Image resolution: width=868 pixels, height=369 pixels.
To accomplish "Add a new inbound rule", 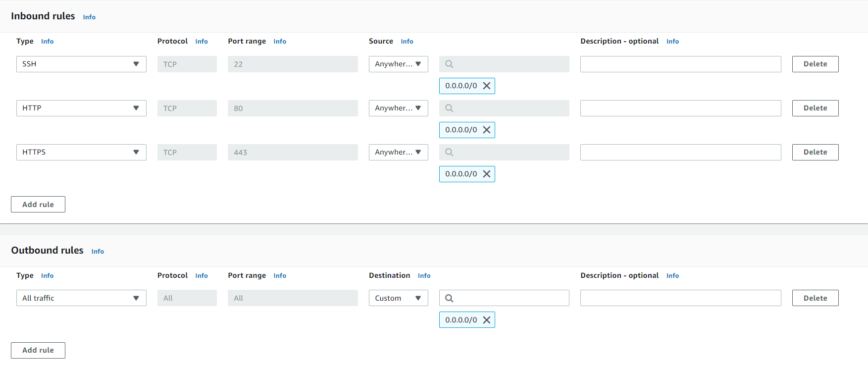I will (38, 205).
